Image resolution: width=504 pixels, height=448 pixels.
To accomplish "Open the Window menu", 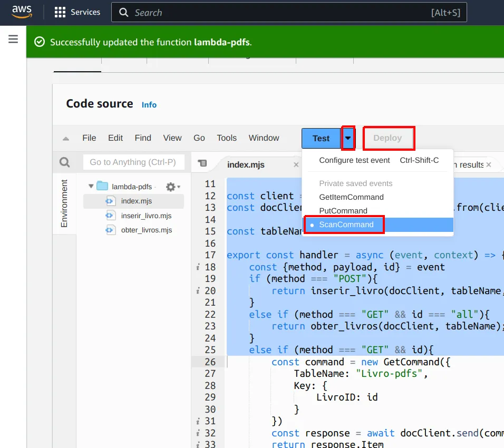I will (264, 138).
